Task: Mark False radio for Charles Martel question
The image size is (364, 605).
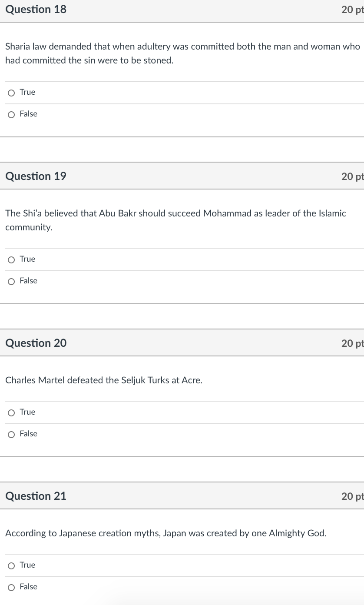Action: click(x=11, y=434)
